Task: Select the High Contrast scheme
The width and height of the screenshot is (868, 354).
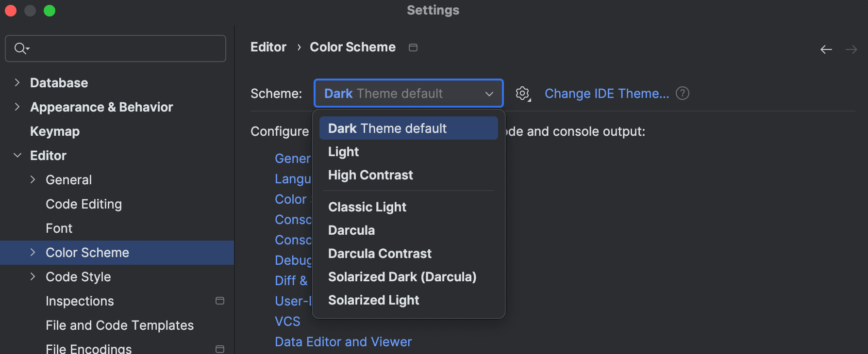Action: (x=370, y=175)
